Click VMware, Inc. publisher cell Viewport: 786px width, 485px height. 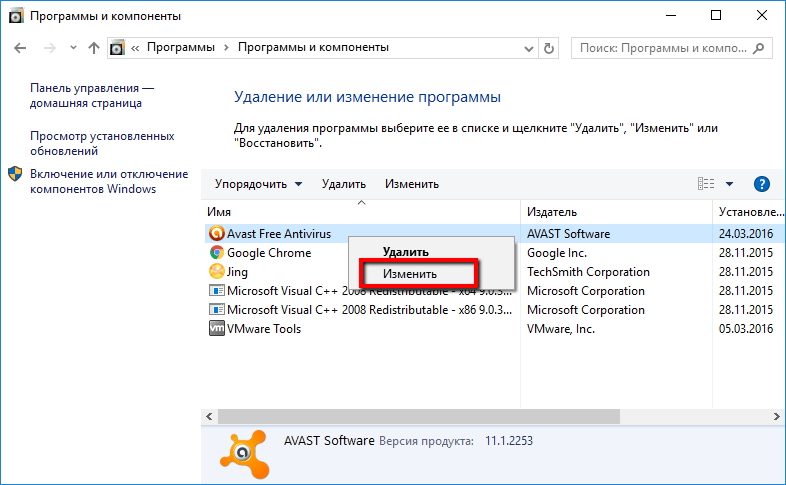(560, 329)
